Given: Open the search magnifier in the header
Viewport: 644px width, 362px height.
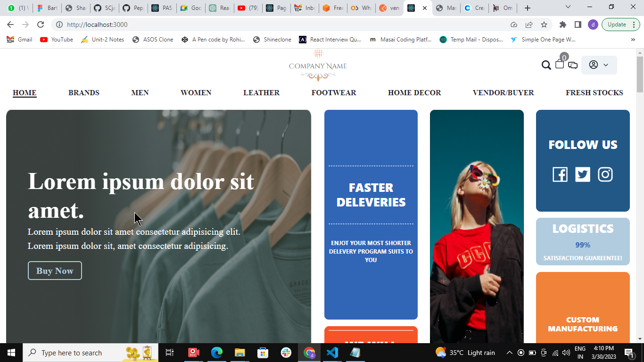Looking at the screenshot, I should pos(546,65).
